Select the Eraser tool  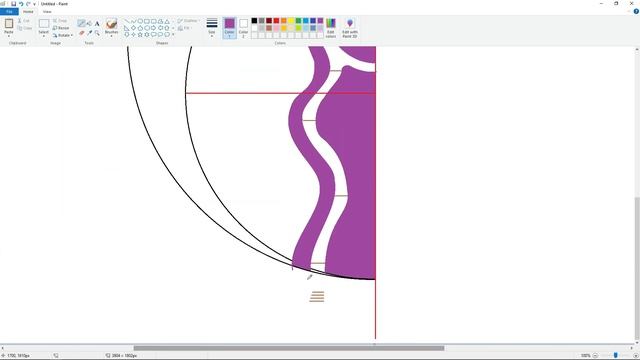pyautogui.click(x=82, y=33)
